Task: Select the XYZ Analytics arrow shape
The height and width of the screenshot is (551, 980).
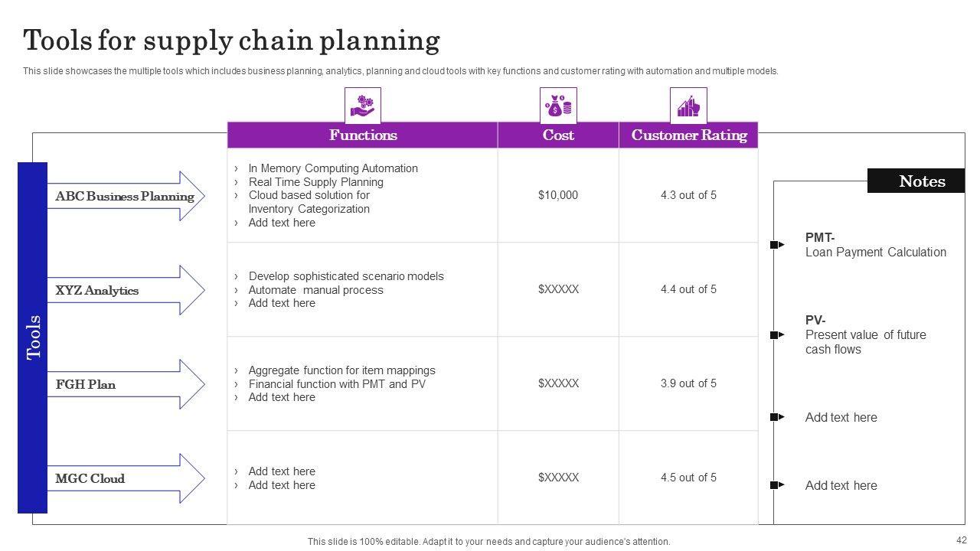Action: [126, 290]
